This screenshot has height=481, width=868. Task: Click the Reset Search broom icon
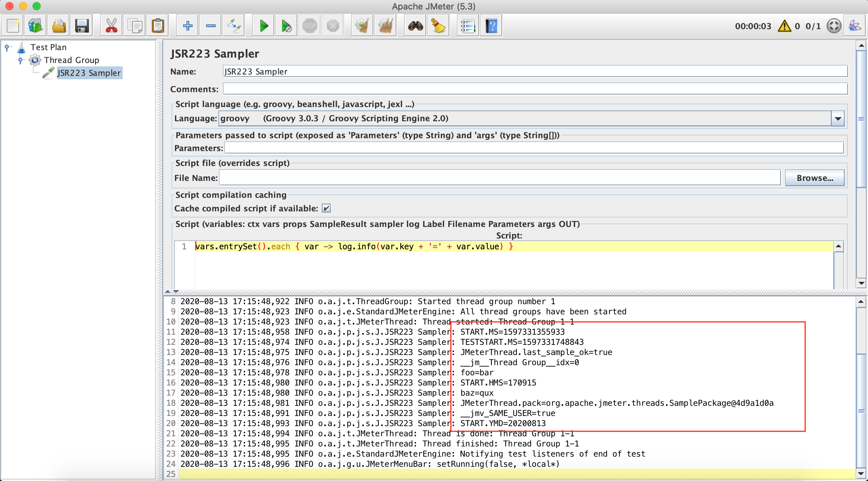(x=438, y=26)
